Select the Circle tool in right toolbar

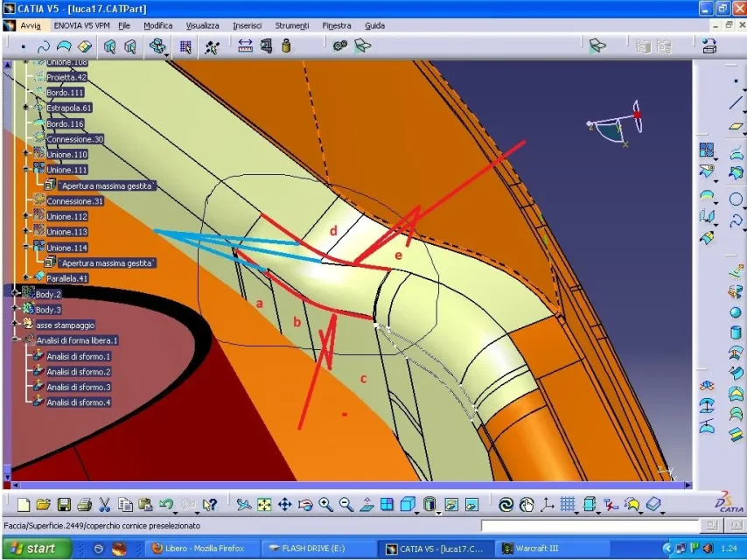(x=736, y=199)
